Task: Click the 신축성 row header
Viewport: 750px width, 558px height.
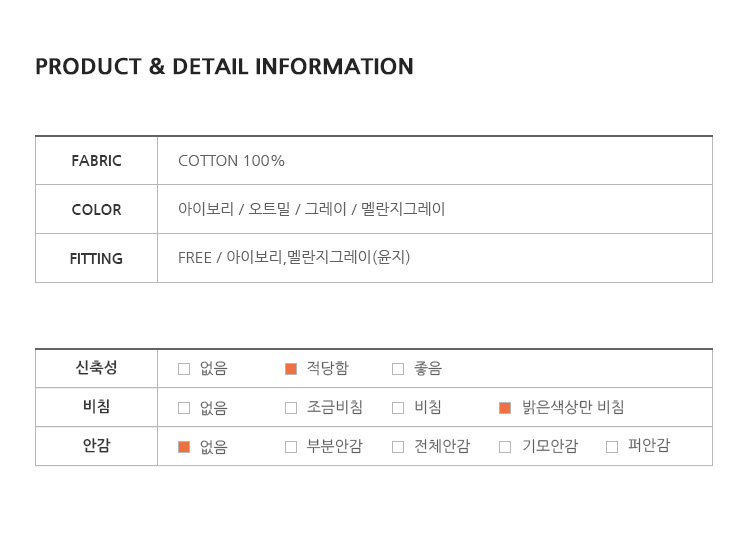Action: coord(96,367)
